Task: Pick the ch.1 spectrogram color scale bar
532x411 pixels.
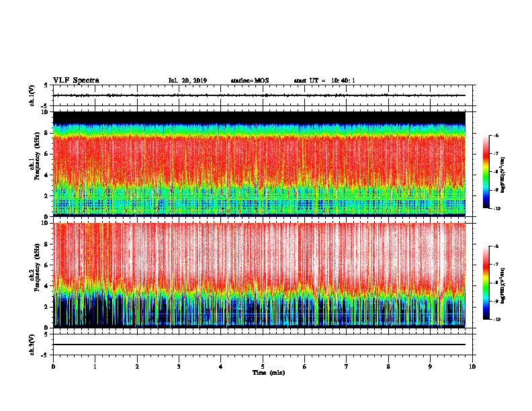Action: 486,172
